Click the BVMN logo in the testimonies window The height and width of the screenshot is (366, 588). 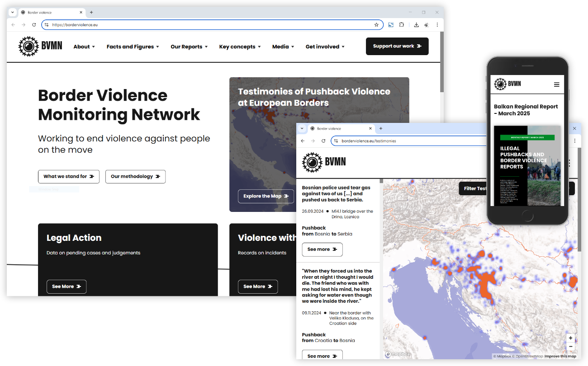[x=324, y=162]
